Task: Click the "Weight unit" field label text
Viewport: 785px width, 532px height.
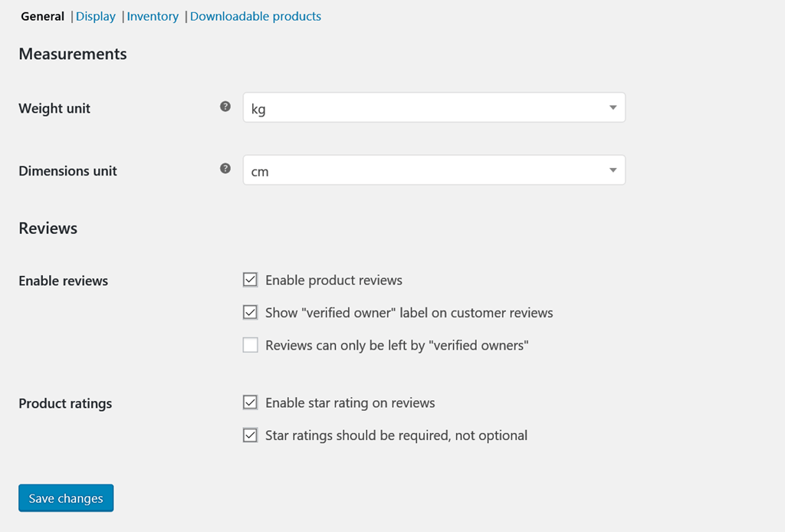Action: click(x=54, y=109)
